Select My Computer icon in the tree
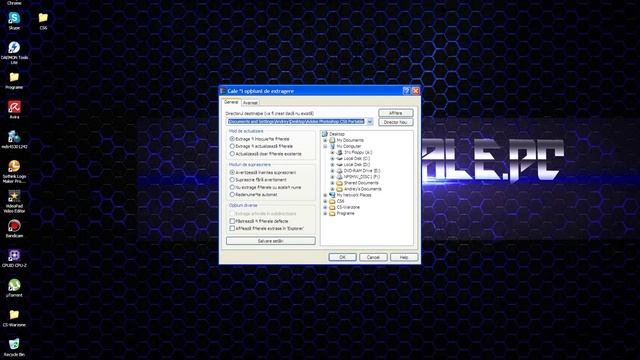The width and height of the screenshot is (640, 360). 332,146
